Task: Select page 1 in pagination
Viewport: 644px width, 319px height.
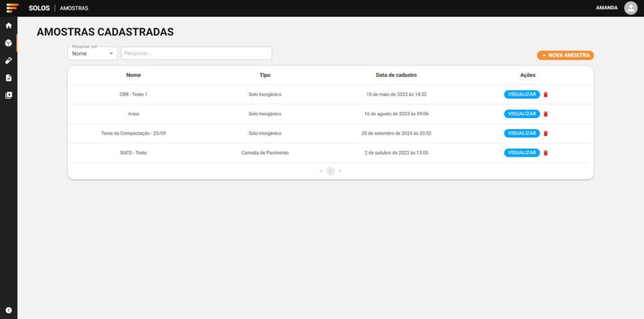Action: (x=330, y=171)
